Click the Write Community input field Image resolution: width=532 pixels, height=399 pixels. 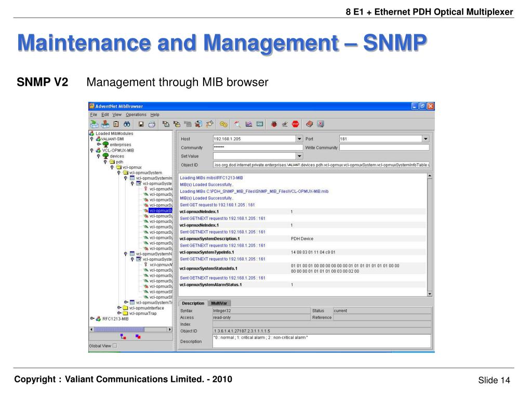tap(384, 147)
